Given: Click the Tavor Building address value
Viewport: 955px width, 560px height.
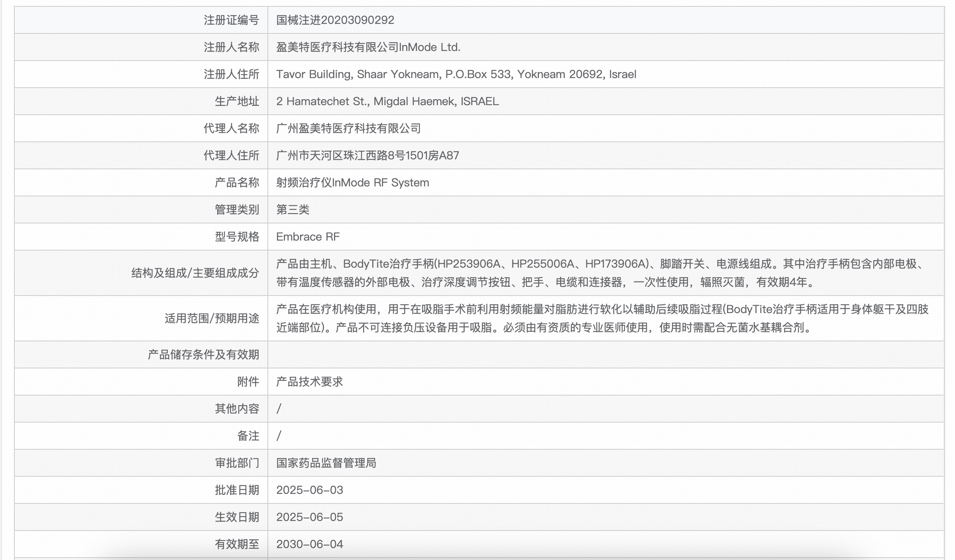Looking at the screenshot, I should (x=456, y=74).
